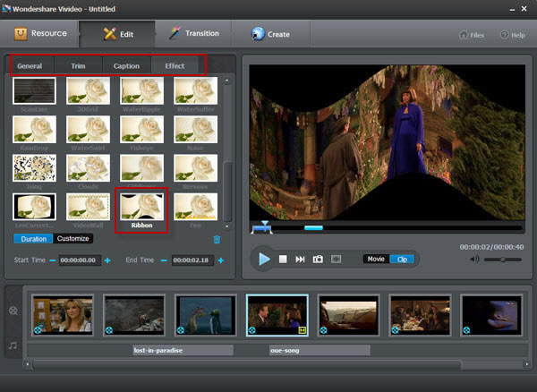The image size is (537, 392).
Task: Apply the LenCorrect effect
Action: 34,207
